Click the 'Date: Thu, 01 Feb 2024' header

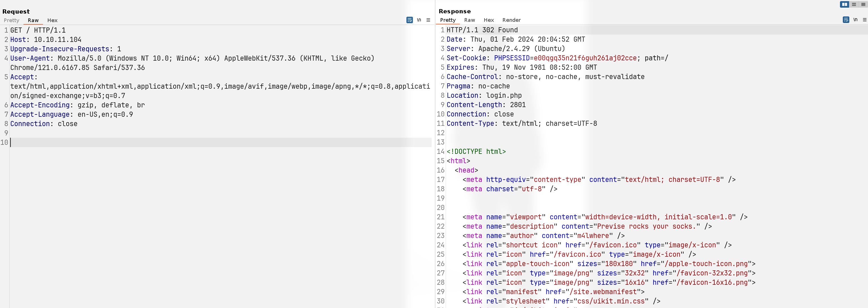click(x=516, y=39)
